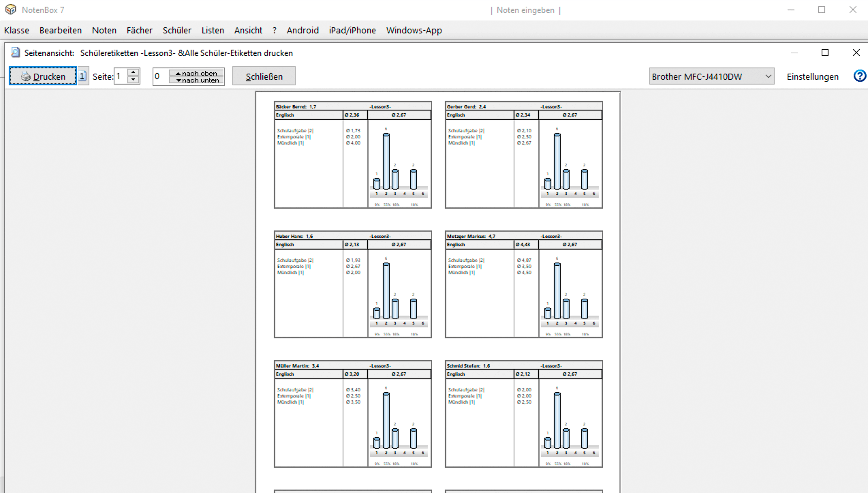Expand the Brother MFC-J4410DW printer dropdown
The width and height of the screenshot is (868, 493).
coord(768,76)
